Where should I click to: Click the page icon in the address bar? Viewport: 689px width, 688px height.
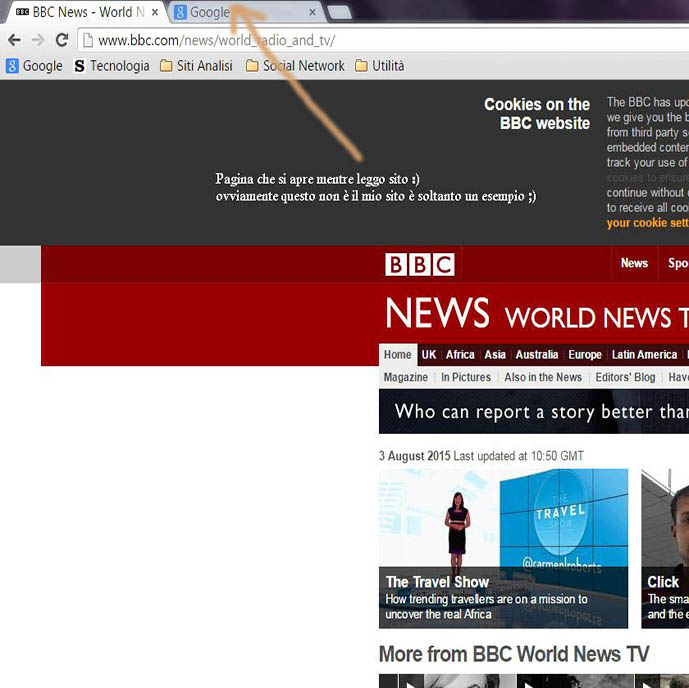click(x=88, y=40)
